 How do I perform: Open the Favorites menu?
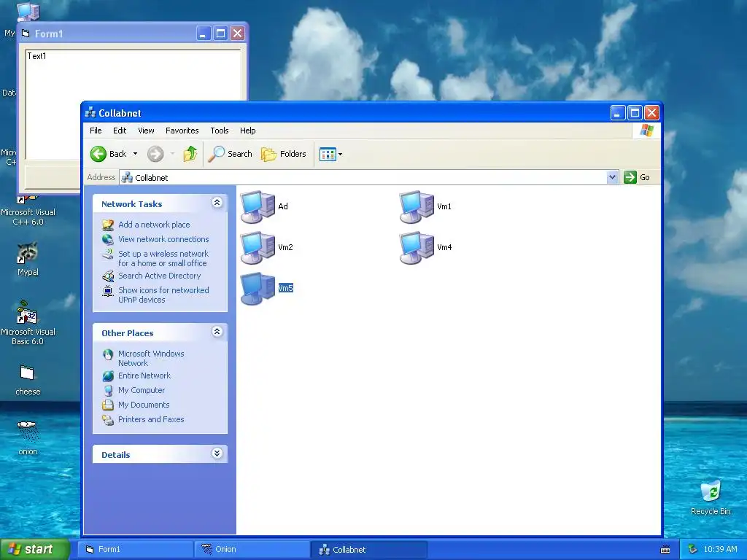point(182,131)
